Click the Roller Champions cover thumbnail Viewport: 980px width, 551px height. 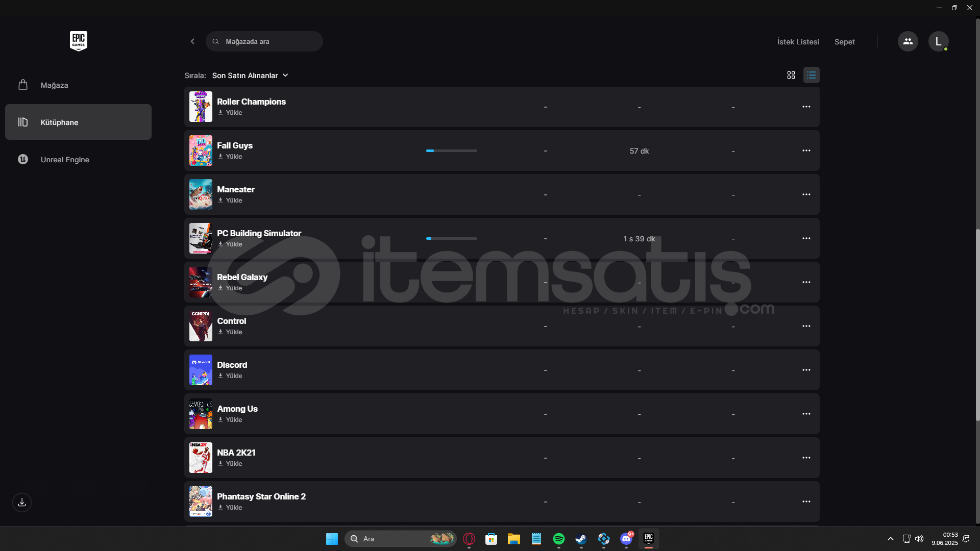coord(201,107)
